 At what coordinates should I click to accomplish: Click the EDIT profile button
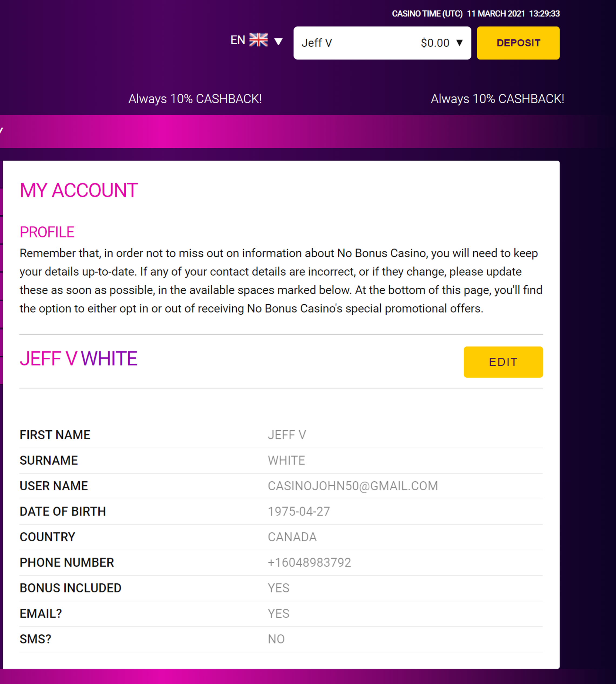[x=503, y=362]
